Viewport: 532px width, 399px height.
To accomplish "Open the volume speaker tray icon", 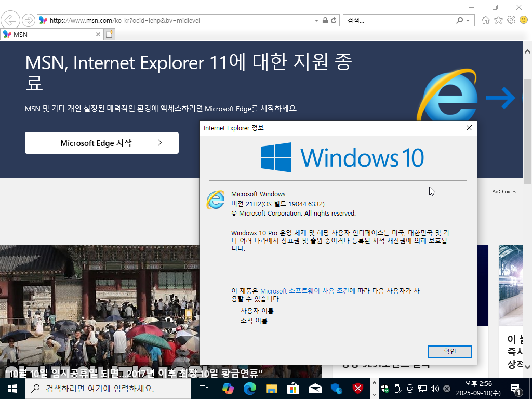I will (434, 389).
